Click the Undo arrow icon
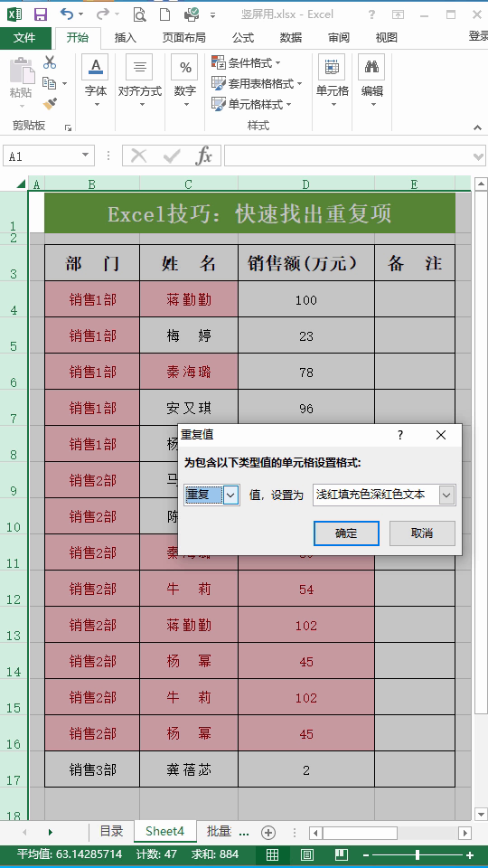This screenshot has height=868, width=488. point(66,14)
